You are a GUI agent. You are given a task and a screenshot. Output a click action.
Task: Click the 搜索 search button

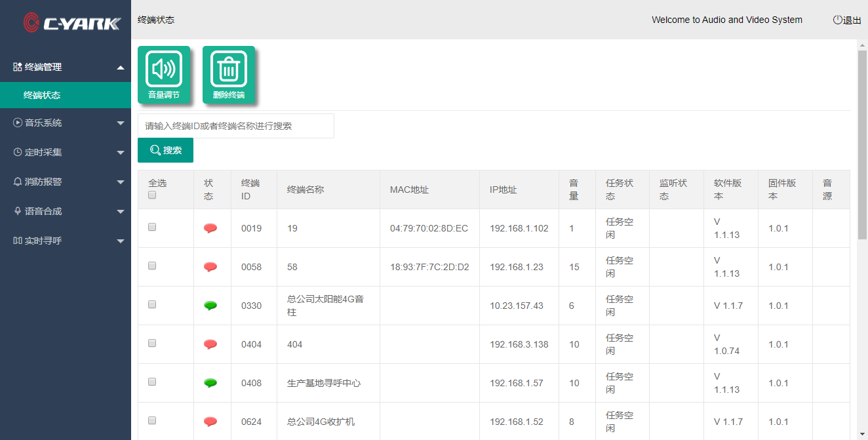(x=165, y=150)
